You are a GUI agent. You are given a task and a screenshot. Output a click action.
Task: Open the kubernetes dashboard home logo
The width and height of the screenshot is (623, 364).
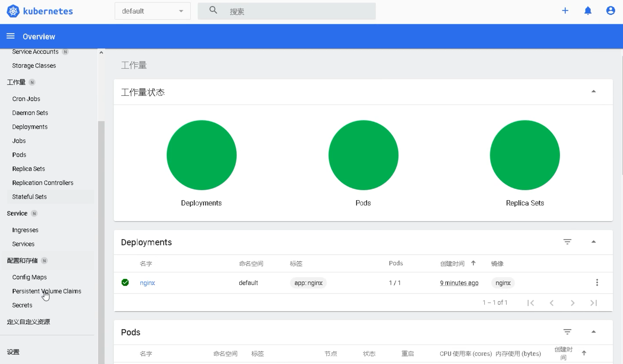click(39, 11)
